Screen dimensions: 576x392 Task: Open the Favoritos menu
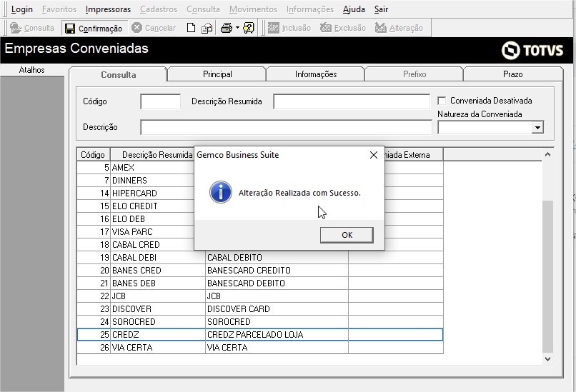pos(59,9)
